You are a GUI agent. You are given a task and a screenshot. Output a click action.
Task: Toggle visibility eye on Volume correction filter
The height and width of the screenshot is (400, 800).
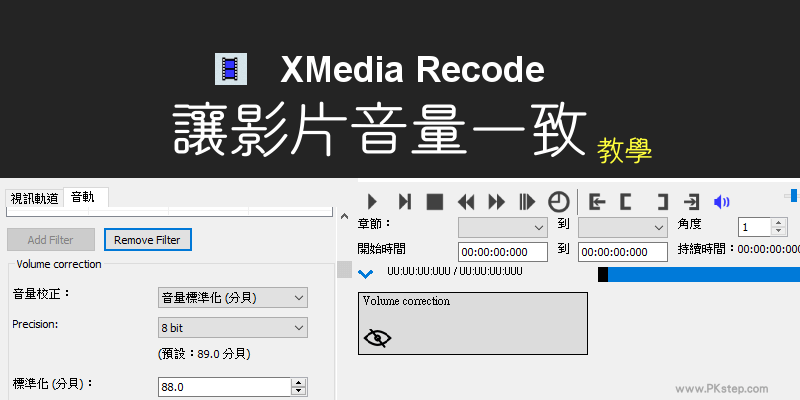click(377, 338)
